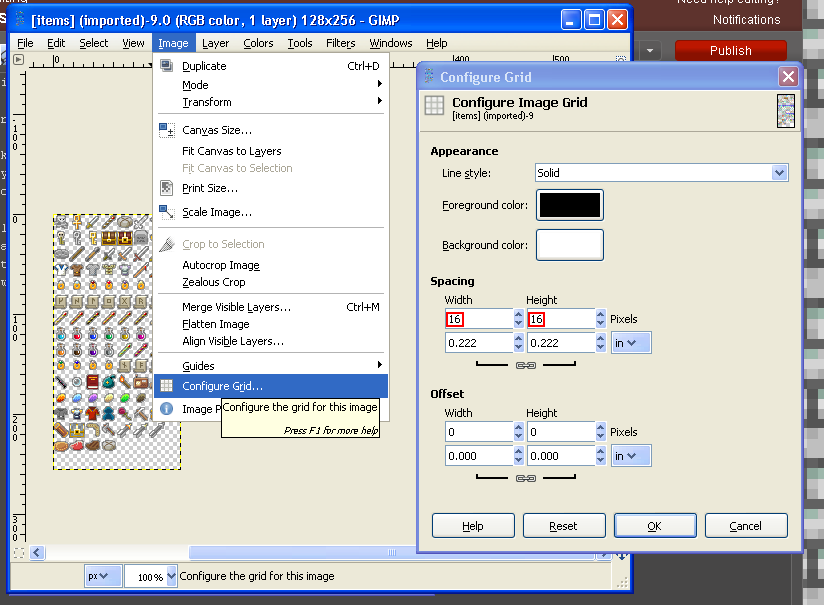Open the 100% zoom level dropdown
The height and width of the screenshot is (605, 824).
(x=171, y=577)
